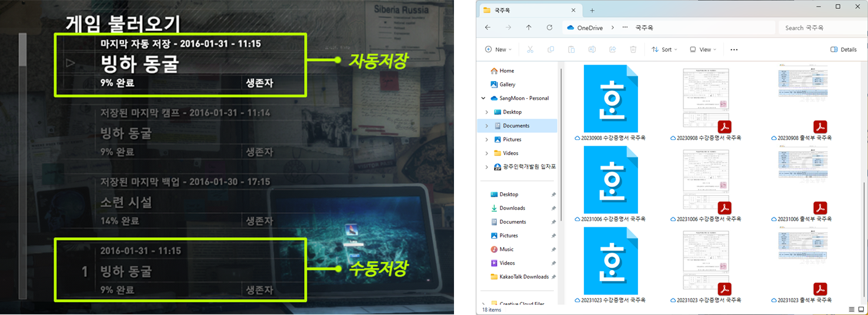Screen dimensions: 868x315
Task: Open the 20230908 출석부 PDF thumbnail
Action: point(803,98)
